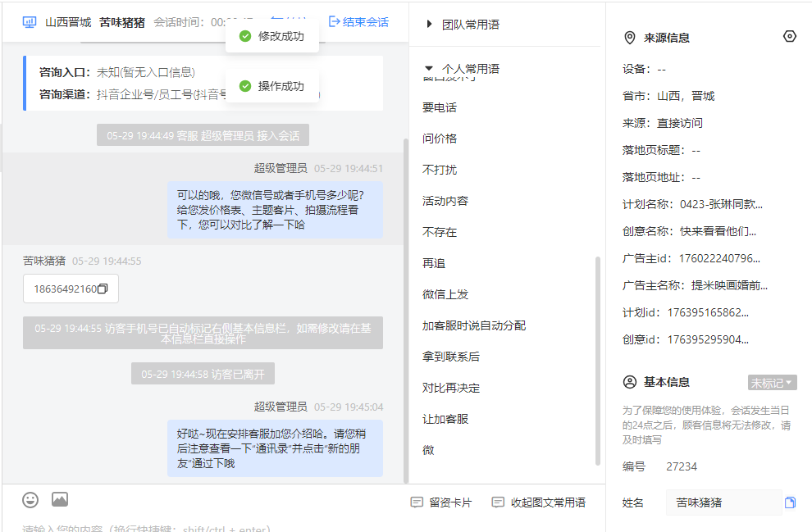
Task: Select the quick phrase 对比再决定
Action: coord(451,388)
